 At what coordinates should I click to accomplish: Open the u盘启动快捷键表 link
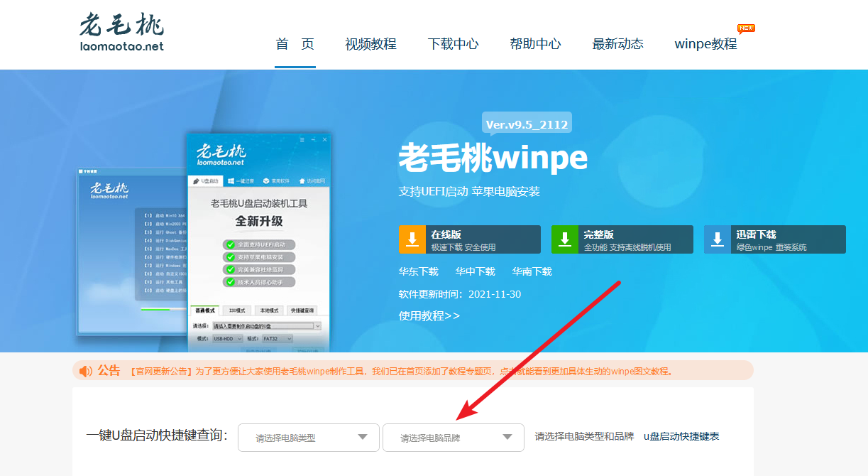[681, 436]
